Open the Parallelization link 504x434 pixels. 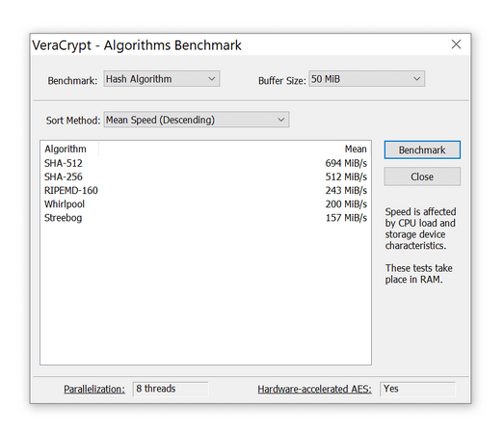pyautogui.click(x=94, y=389)
